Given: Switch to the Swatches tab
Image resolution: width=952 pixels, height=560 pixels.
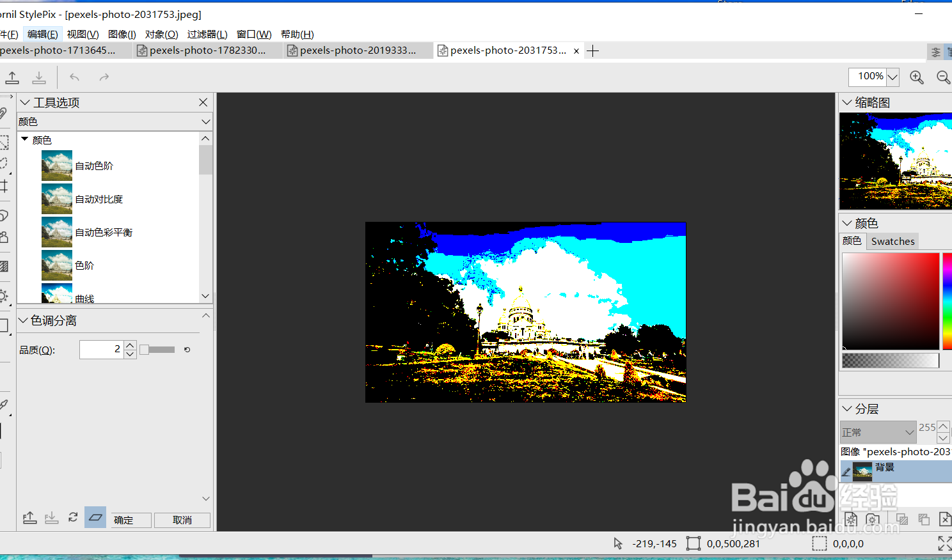Looking at the screenshot, I should click(892, 241).
